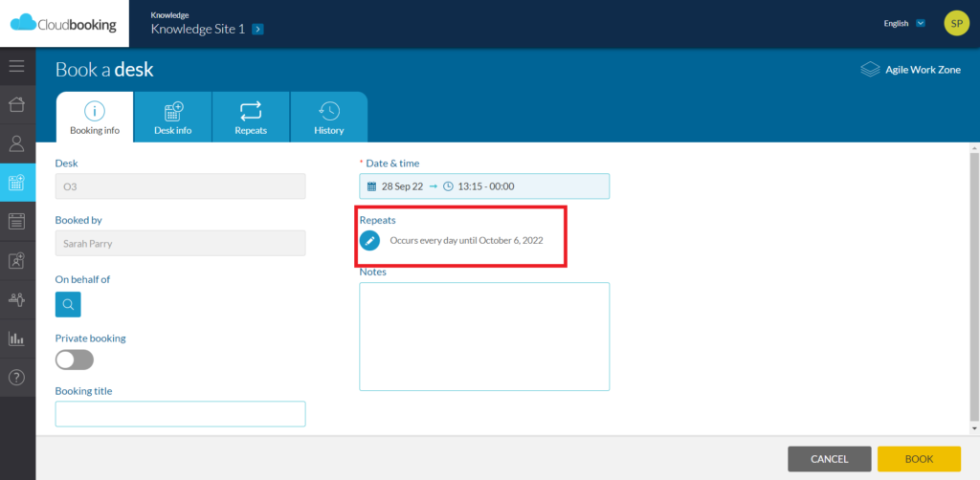Screen dimensions: 980x480
Task: Click the scrollbar down arrow
Action: click(x=975, y=428)
